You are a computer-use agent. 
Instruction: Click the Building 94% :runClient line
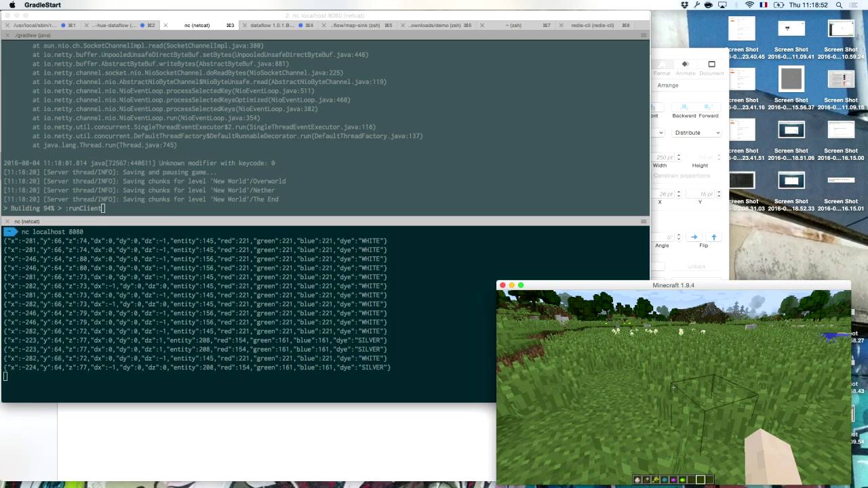54,208
